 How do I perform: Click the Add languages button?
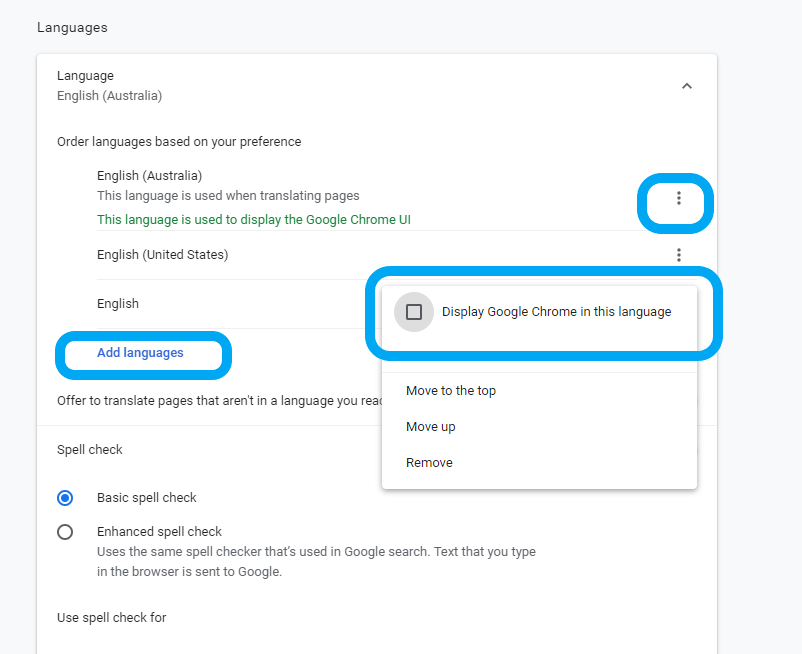click(x=140, y=353)
